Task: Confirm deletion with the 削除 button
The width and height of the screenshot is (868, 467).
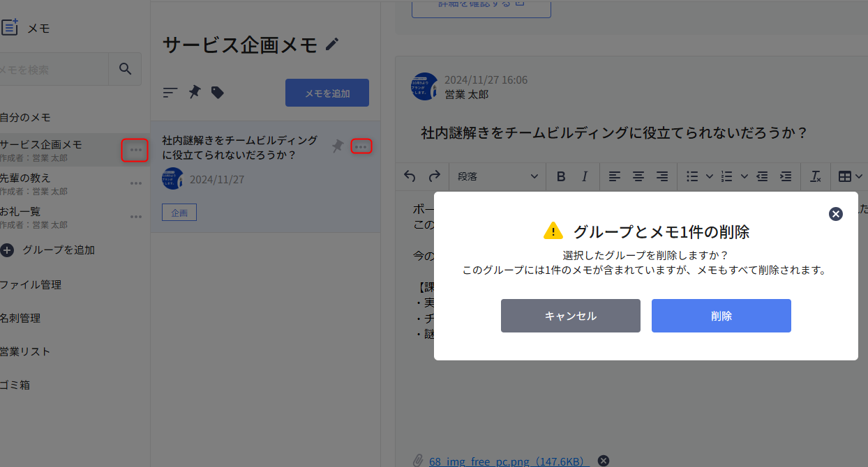Action: (x=721, y=316)
